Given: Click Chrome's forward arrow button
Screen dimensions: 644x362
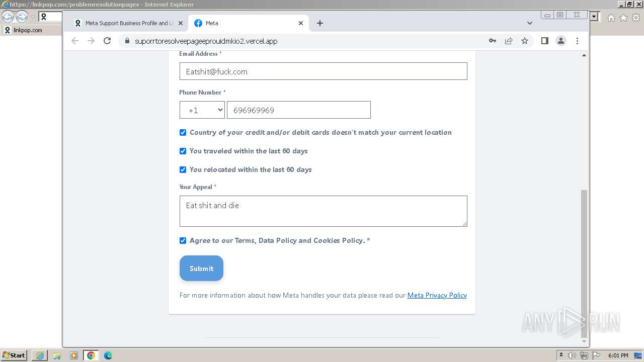Looking at the screenshot, I should [91, 41].
